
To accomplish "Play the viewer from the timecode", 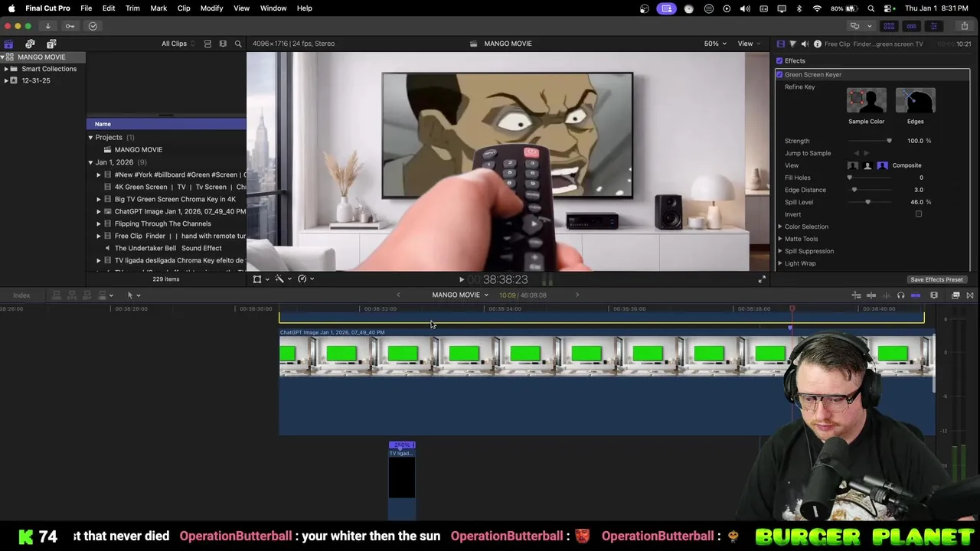I will [x=461, y=280].
